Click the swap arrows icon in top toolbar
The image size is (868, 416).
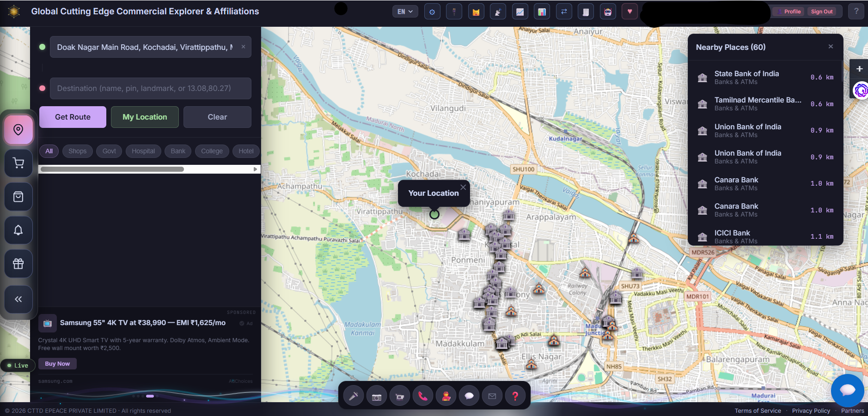click(564, 12)
